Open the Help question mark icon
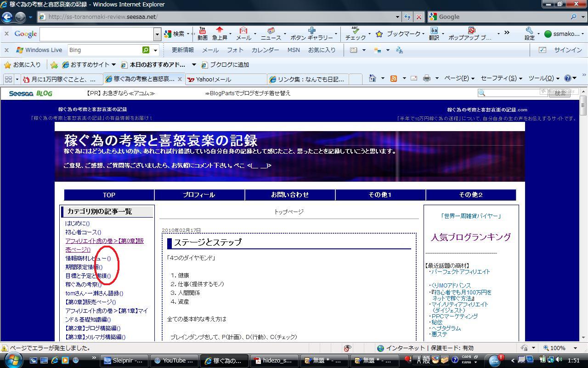Viewport: 588px width, 368px height. tap(568, 78)
